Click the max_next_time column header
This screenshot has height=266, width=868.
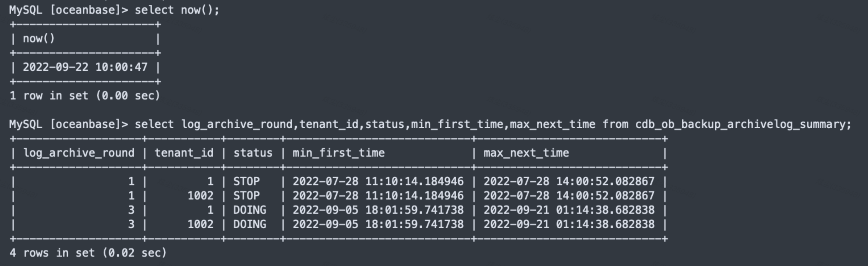pos(526,153)
